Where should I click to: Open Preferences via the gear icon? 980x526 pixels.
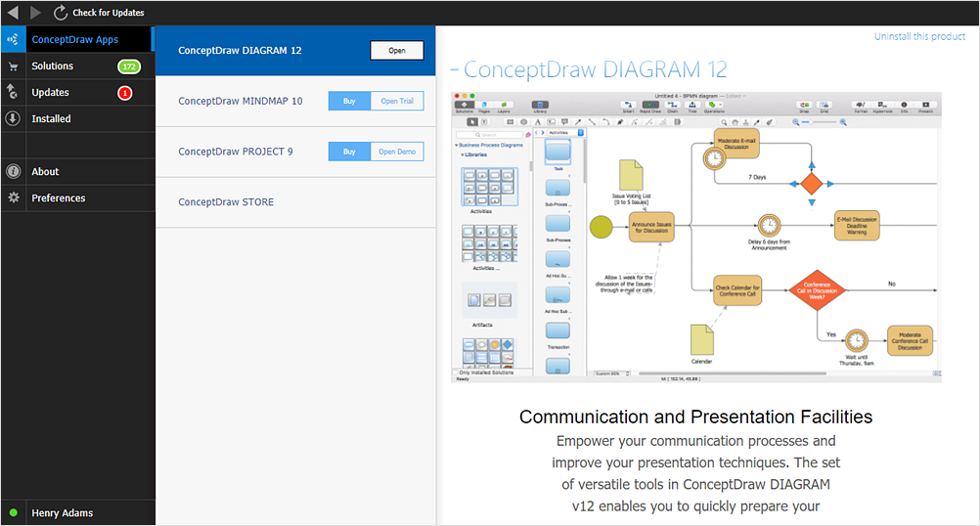coord(13,197)
